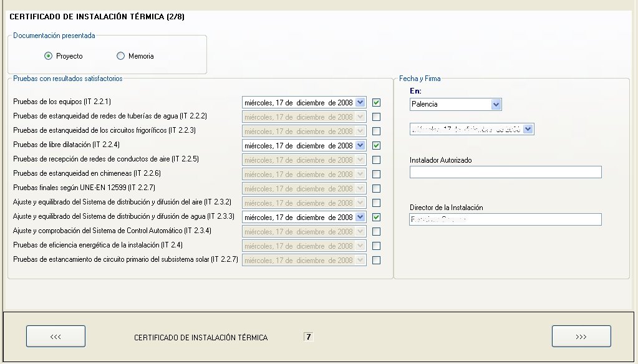Click the "Director de la Instalación" label
The image size is (638, 364).
[x=447, y=208]
